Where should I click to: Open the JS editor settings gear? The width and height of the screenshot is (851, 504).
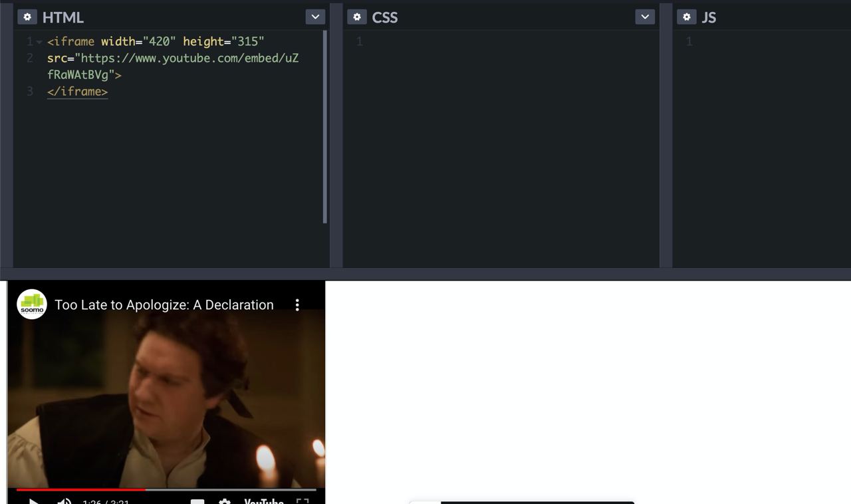(687, 17)
